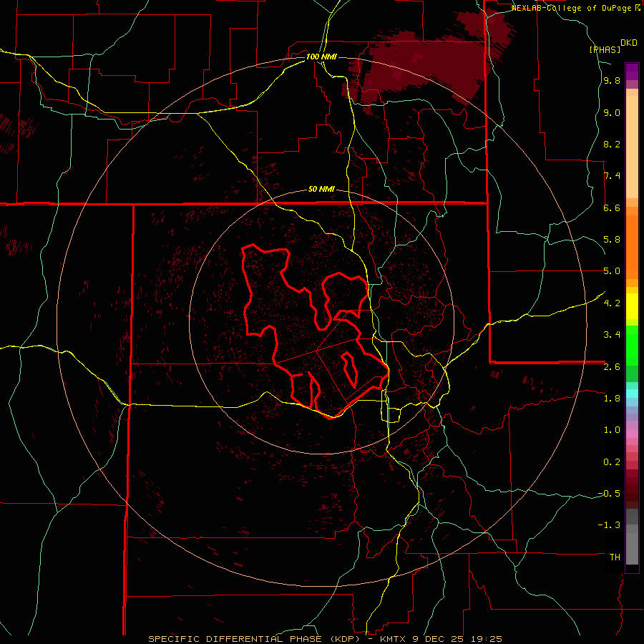Click the orange band of the color scale
The image size is (644, 644).
tap(632, 246)
